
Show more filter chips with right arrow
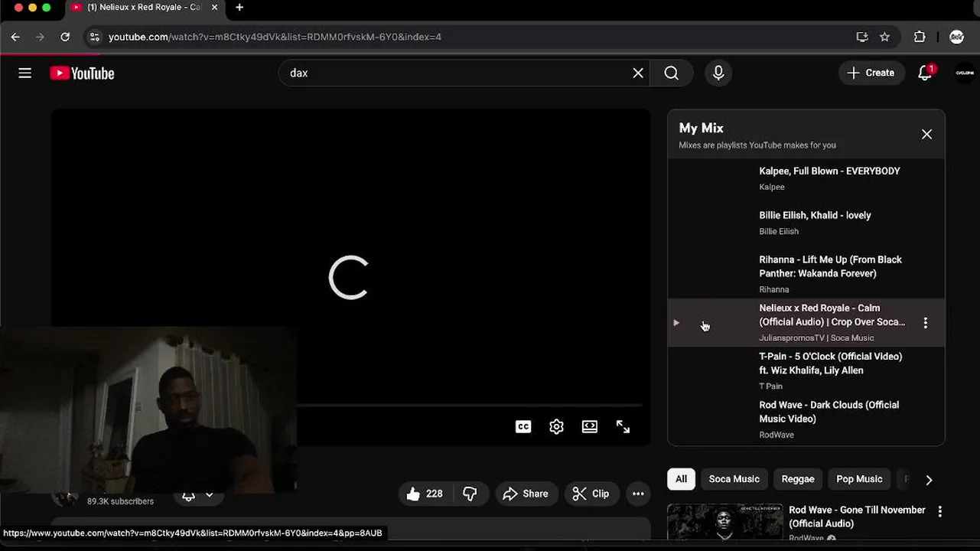[x=929, y=480]
